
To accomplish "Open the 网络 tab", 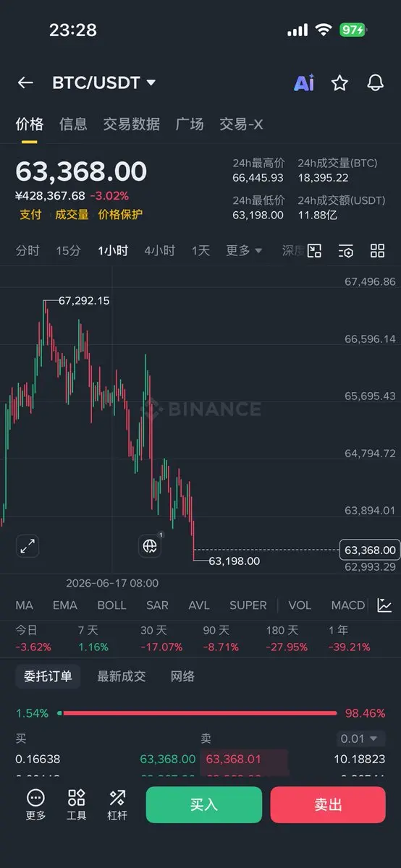I will pyautogui.click(x=182, y=676).
